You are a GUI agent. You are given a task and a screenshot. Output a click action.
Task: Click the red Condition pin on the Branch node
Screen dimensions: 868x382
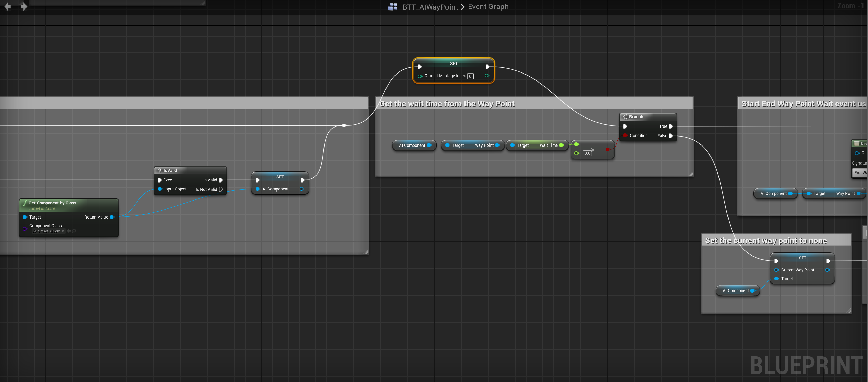pyautogui.click(x=625, y=135)
